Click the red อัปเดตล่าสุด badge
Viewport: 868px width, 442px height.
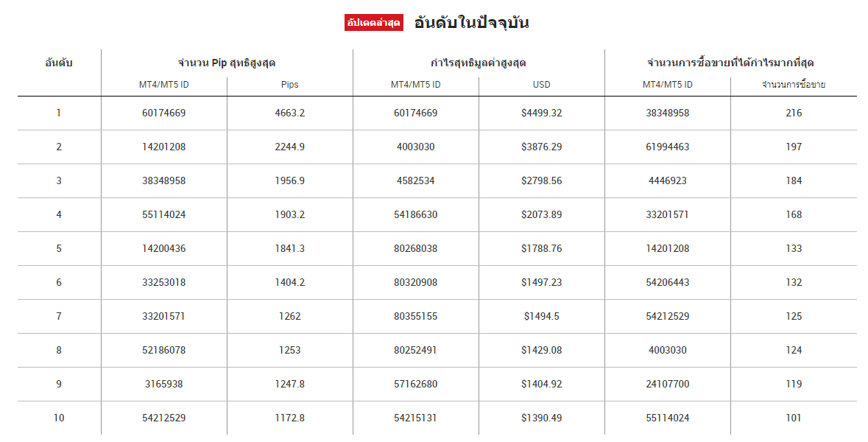click(374, 23)
